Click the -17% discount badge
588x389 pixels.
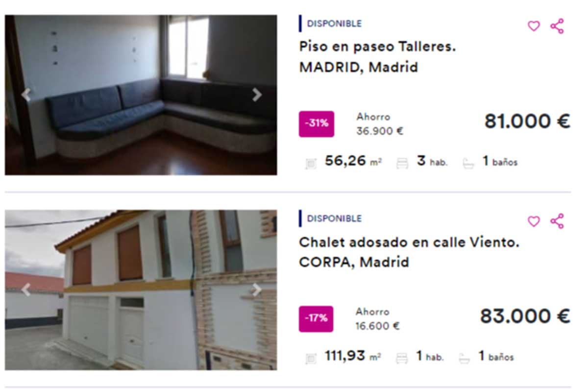[x=317, y=319]
